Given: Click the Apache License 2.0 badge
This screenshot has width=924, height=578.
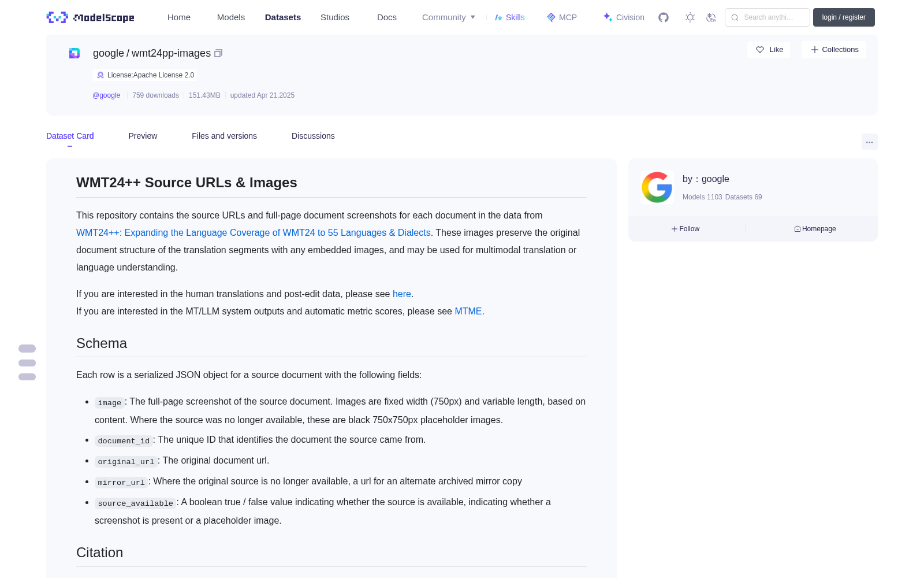Looking at the screenshot, I should (x=145, y=75).
